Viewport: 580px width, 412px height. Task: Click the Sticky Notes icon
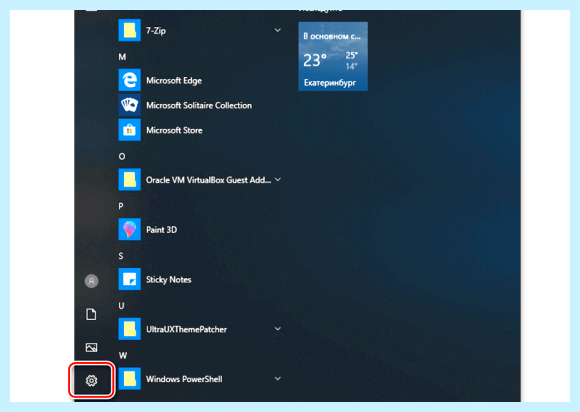pyautogui.click(x=129, y=279)
